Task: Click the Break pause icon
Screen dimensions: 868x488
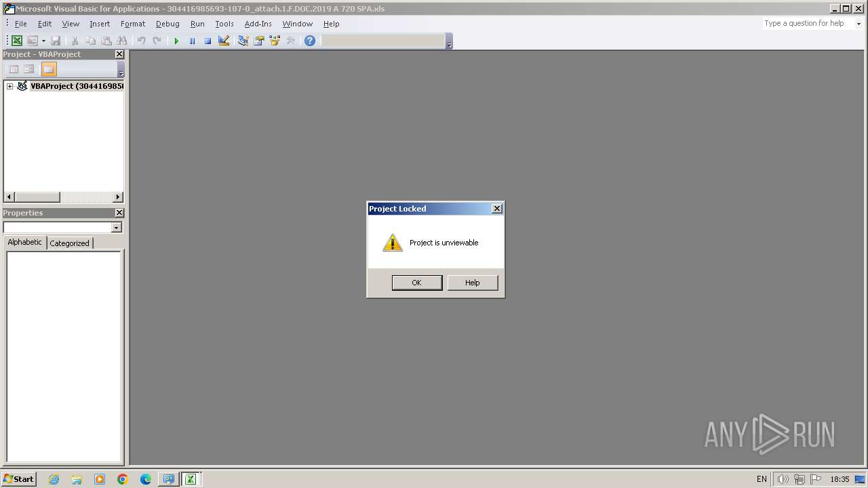Action: coord(192,41)
